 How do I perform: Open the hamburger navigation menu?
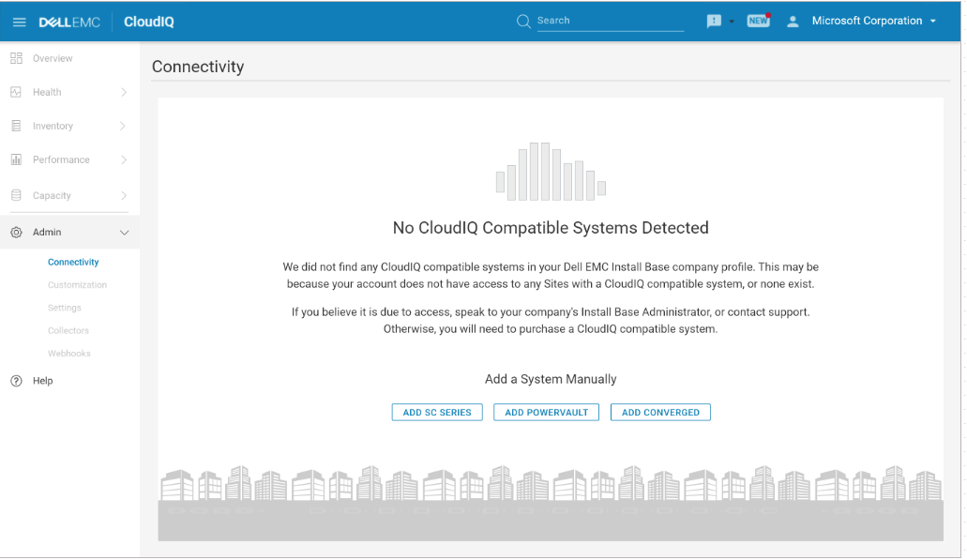tap(20, 21)
